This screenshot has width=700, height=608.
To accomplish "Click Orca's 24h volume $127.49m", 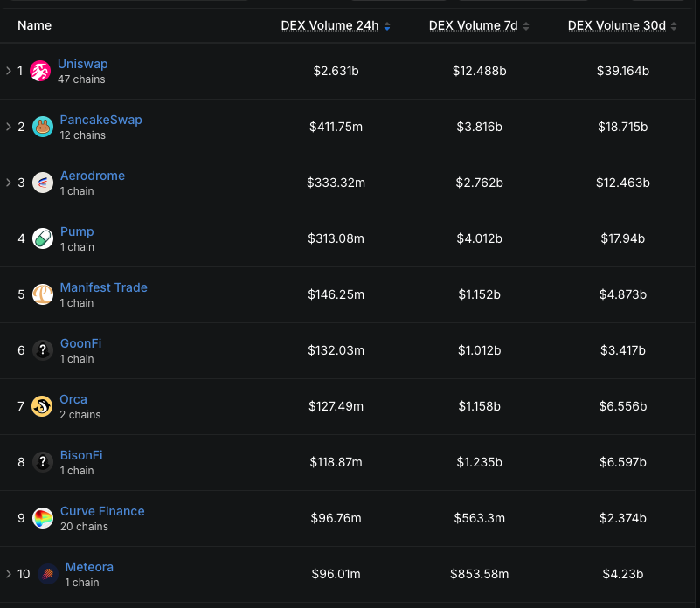I will pyautogui.click(x=336, y=406).
